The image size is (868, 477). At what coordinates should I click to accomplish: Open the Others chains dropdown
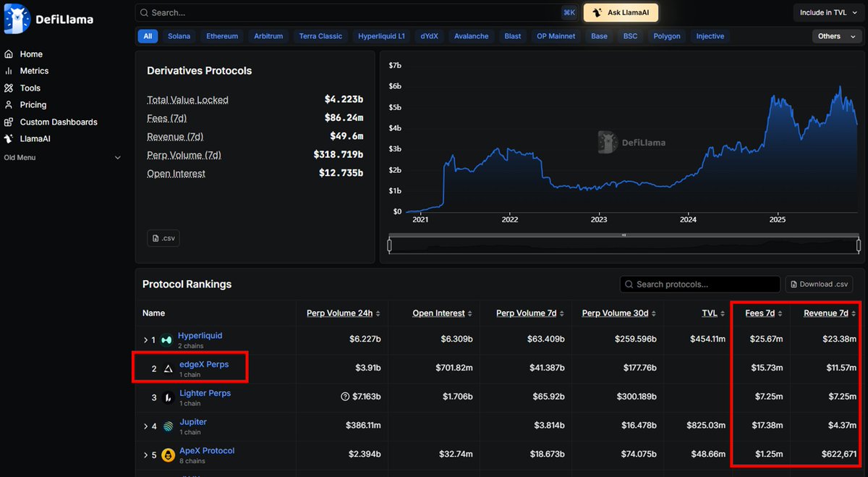pyautogui.click(x=836, y=35)
